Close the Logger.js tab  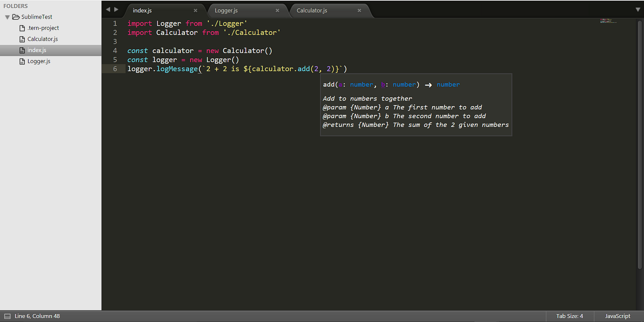[278, 11]
